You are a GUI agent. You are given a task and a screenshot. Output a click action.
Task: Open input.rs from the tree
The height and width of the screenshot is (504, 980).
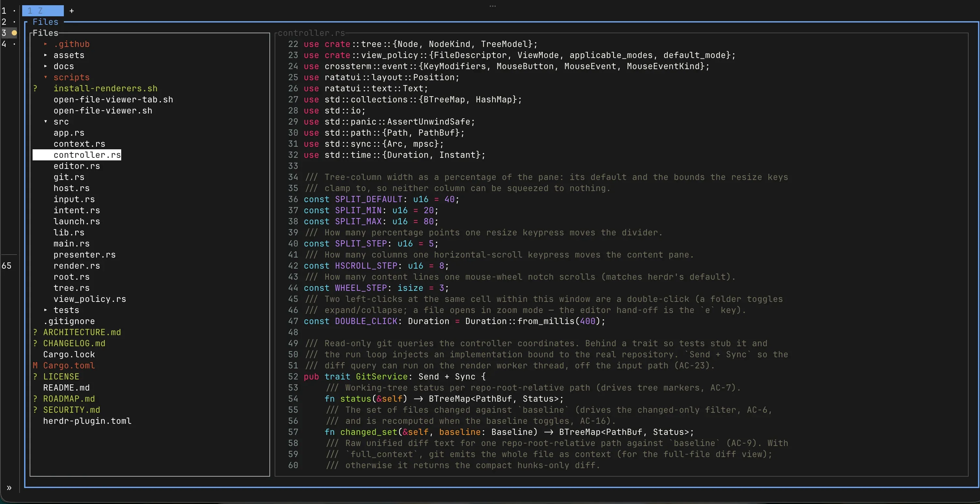click(x=74, y=199)
